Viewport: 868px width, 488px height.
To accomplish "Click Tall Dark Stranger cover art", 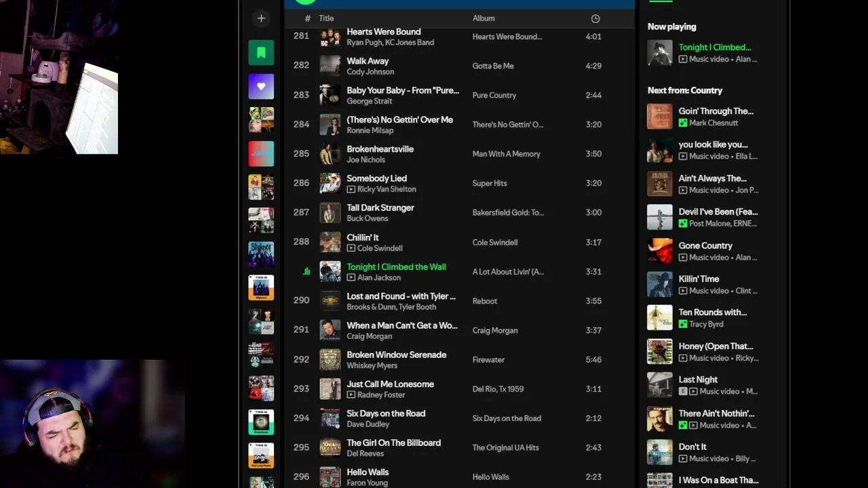I will 330,213.
